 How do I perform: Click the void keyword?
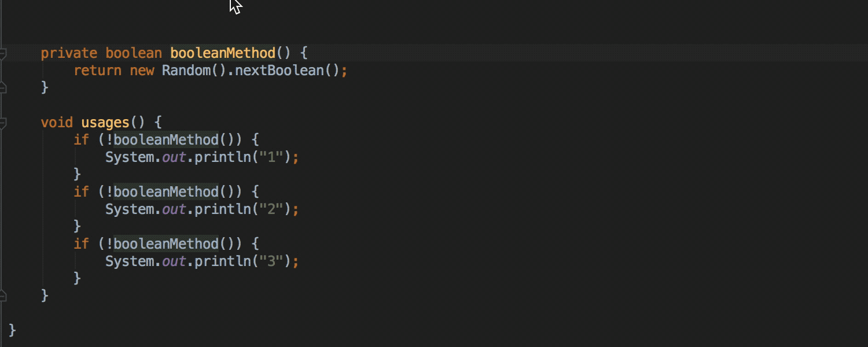pyautogui.click(x=57, y=123)
